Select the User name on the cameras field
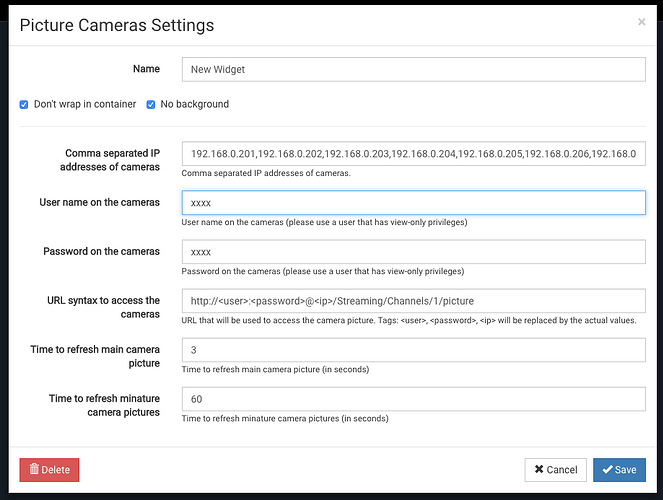 [x=413, y=203]
